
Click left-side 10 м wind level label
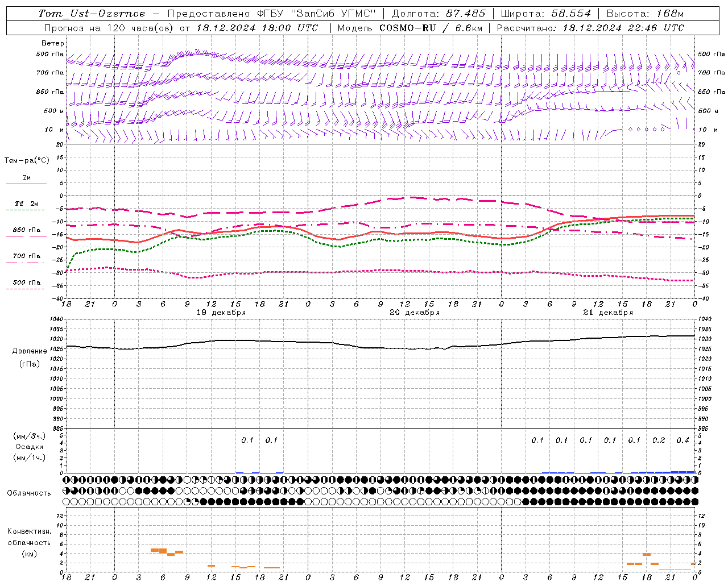tap(54, 130)
